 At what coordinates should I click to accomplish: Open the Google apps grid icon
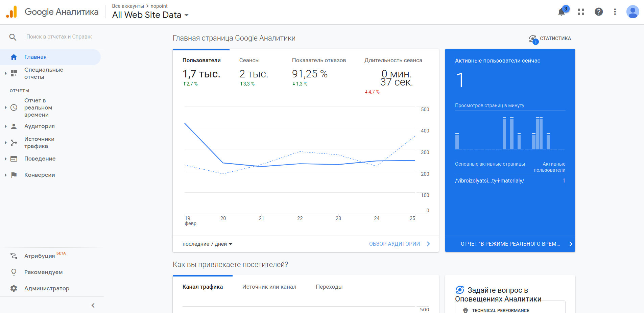(x=581, y=12)
